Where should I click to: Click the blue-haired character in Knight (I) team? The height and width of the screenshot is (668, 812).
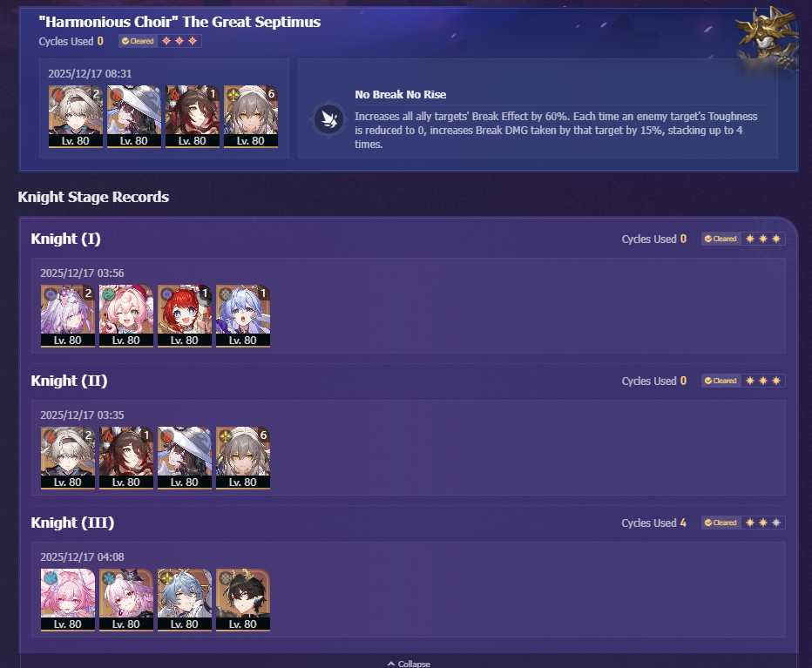[x=243, y=316]
